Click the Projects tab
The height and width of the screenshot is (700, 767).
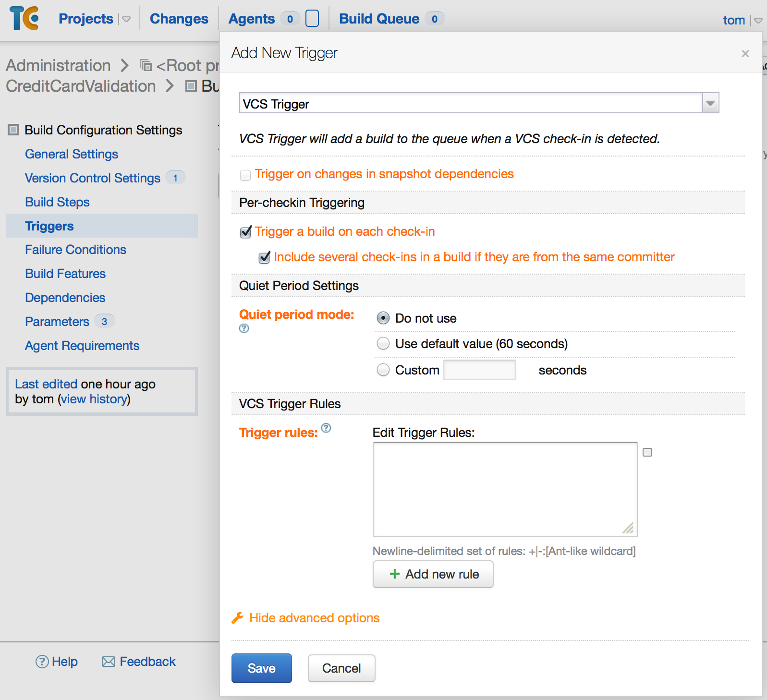pyautogui.click(x=86, y=19)
